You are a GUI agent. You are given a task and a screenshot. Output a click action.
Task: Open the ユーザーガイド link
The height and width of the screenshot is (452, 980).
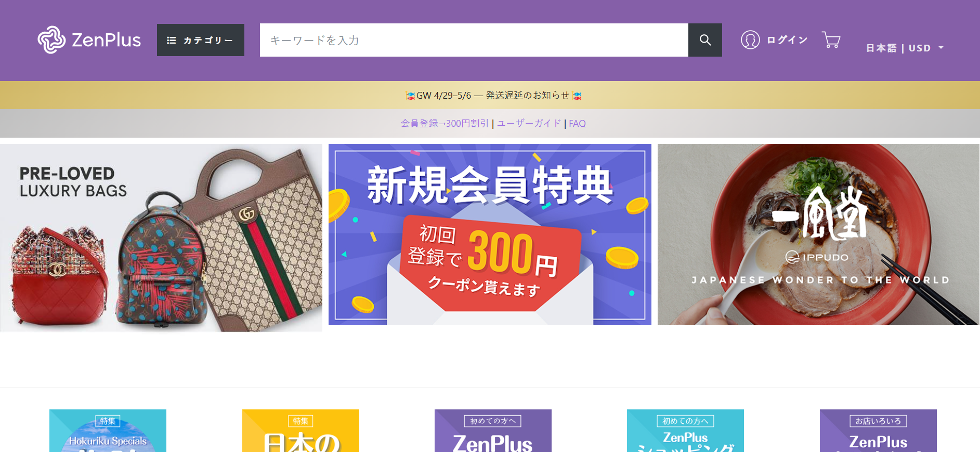click(x=529, y=124)
